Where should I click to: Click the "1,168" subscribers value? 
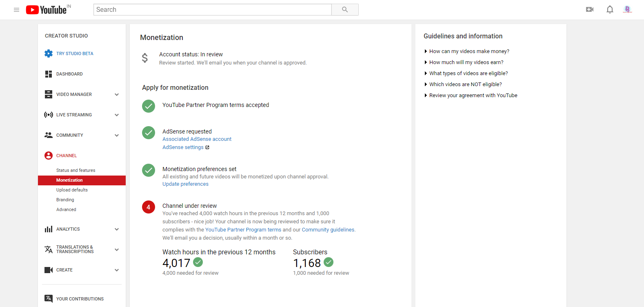307,263
